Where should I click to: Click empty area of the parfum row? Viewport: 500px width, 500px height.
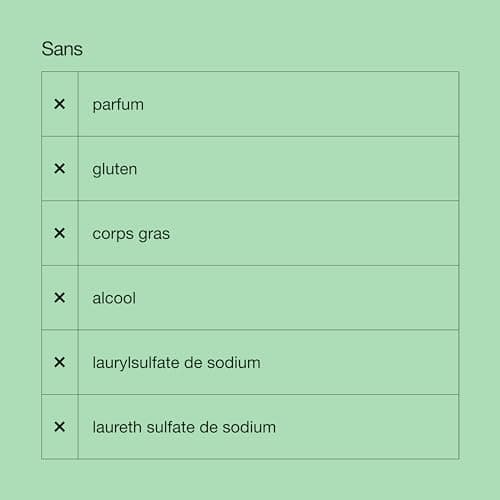pos(300,104)
